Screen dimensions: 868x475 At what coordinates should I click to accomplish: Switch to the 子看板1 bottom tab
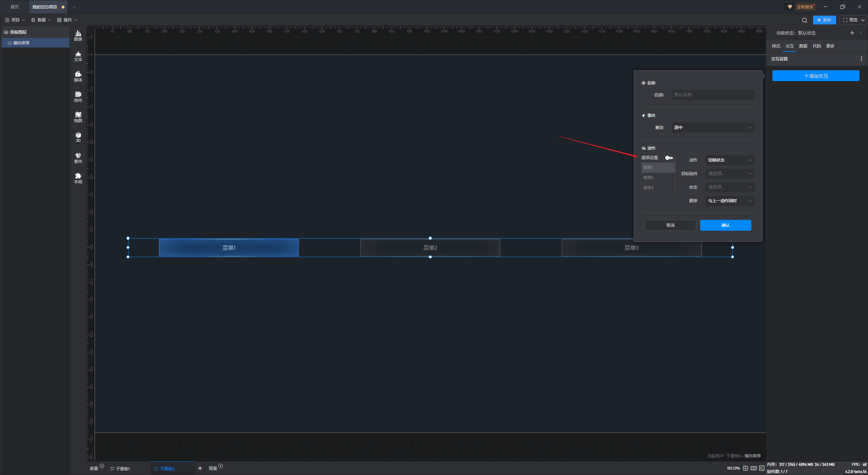pos(122,469)
